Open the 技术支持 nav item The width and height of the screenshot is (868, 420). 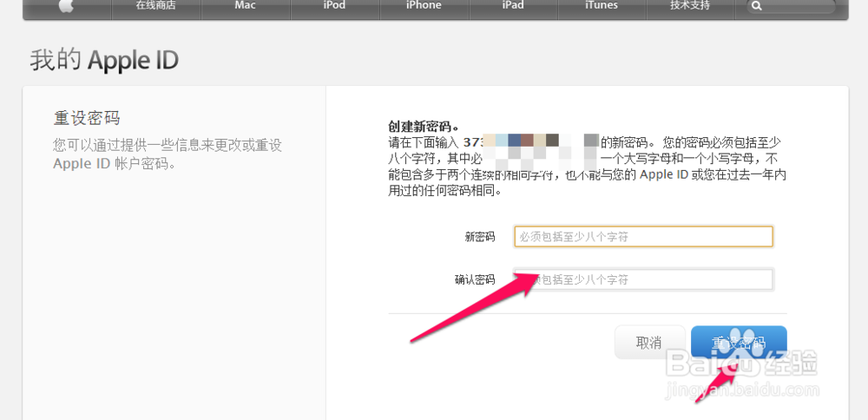(x=690, y=5)
